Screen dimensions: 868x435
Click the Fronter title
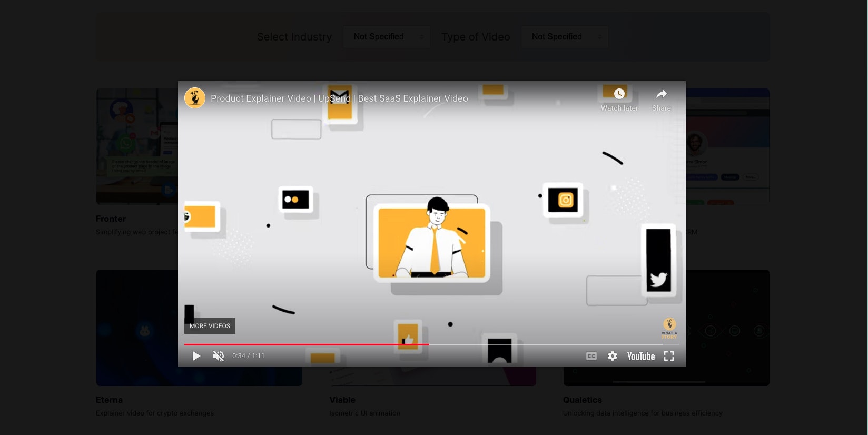[111, 219]
